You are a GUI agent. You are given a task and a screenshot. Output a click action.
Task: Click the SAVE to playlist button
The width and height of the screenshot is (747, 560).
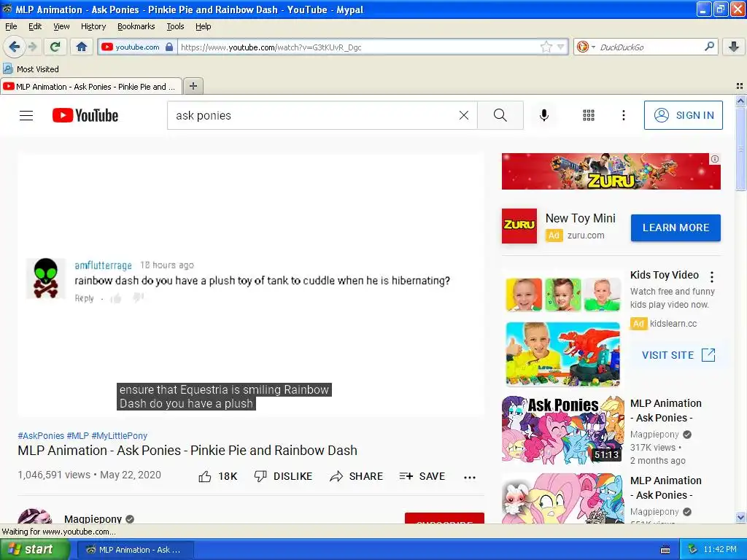(422, 476)
